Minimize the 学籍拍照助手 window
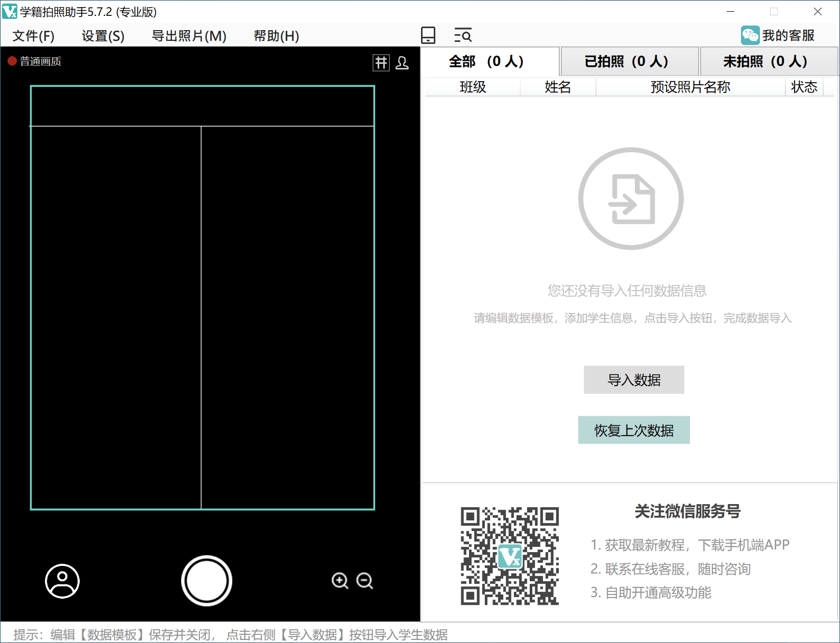 coord(731,11)
